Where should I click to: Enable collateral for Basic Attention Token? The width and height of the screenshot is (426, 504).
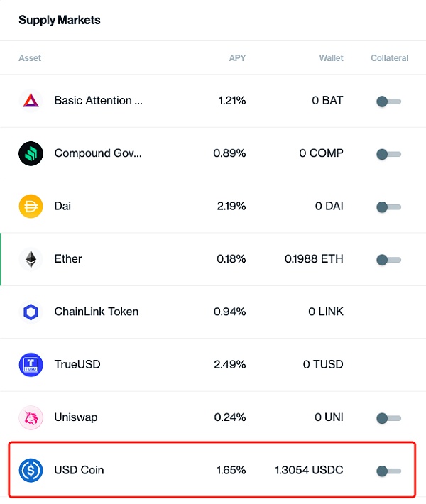388,102
